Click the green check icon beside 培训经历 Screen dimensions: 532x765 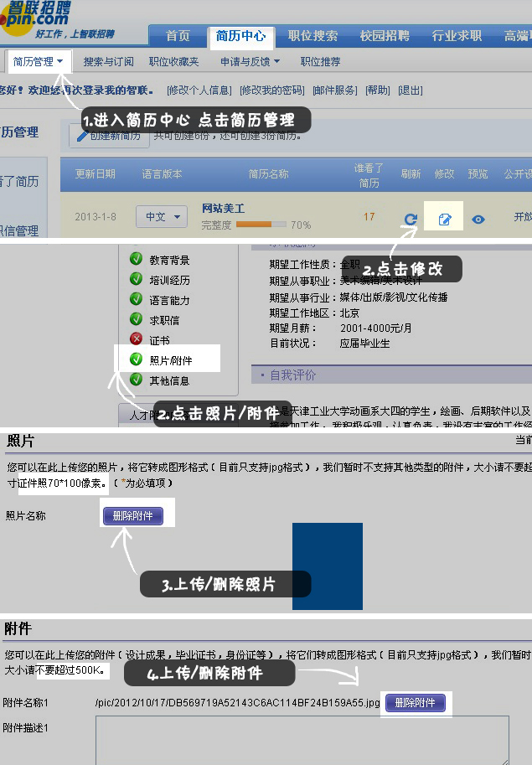pos(136,278)
